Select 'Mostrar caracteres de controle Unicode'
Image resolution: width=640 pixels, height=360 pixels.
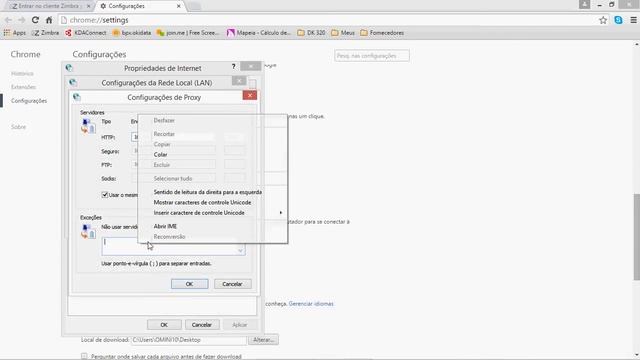202,202
